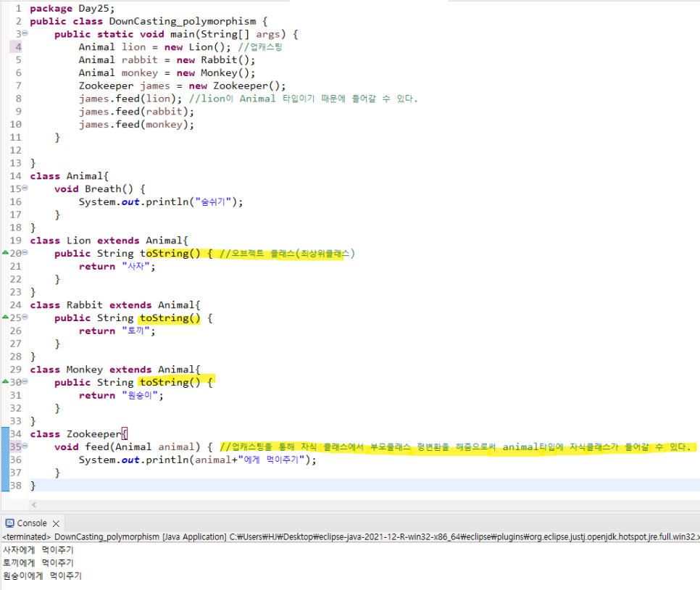Click the closing brace on line 38

pyautogui.click(x=33, y=486)
